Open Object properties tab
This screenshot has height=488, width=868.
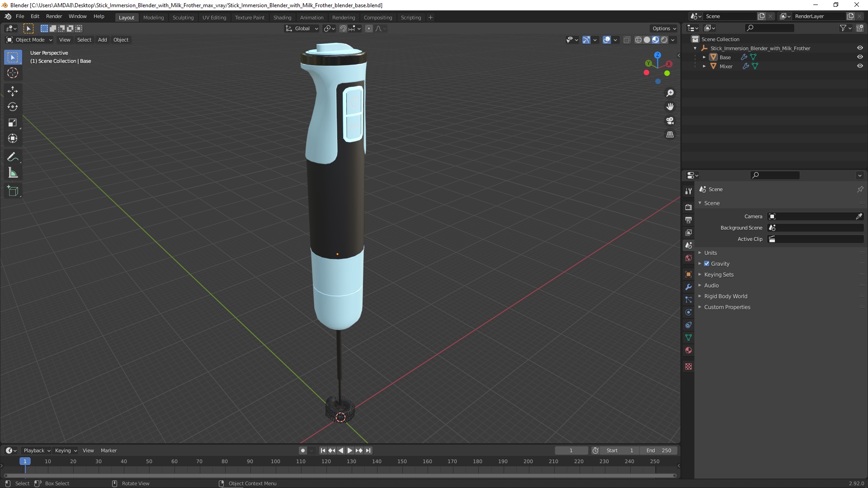tap(689, 274)
